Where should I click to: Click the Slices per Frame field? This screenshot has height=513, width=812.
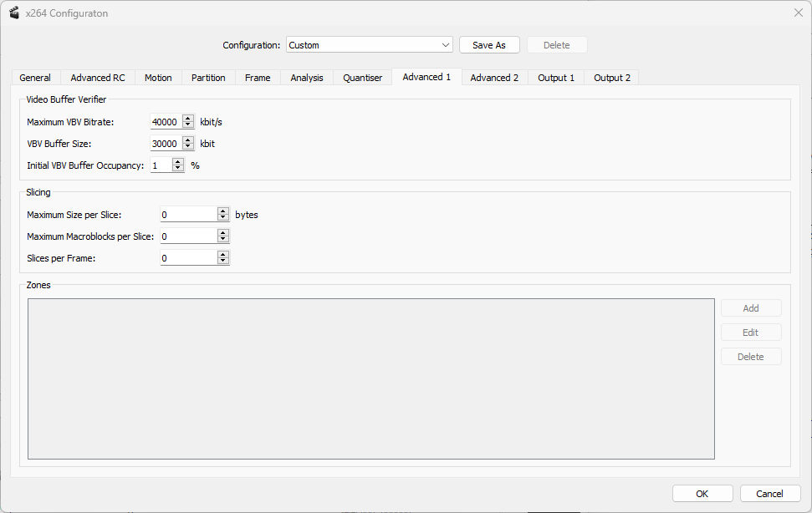click(188, 258)
